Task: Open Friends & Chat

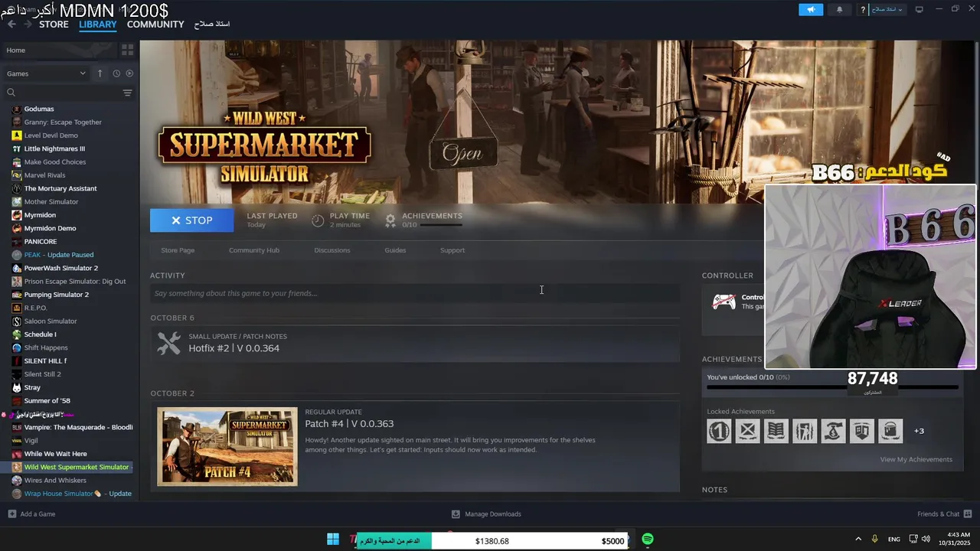Action: pyautogui.click(x=945, y=514)
